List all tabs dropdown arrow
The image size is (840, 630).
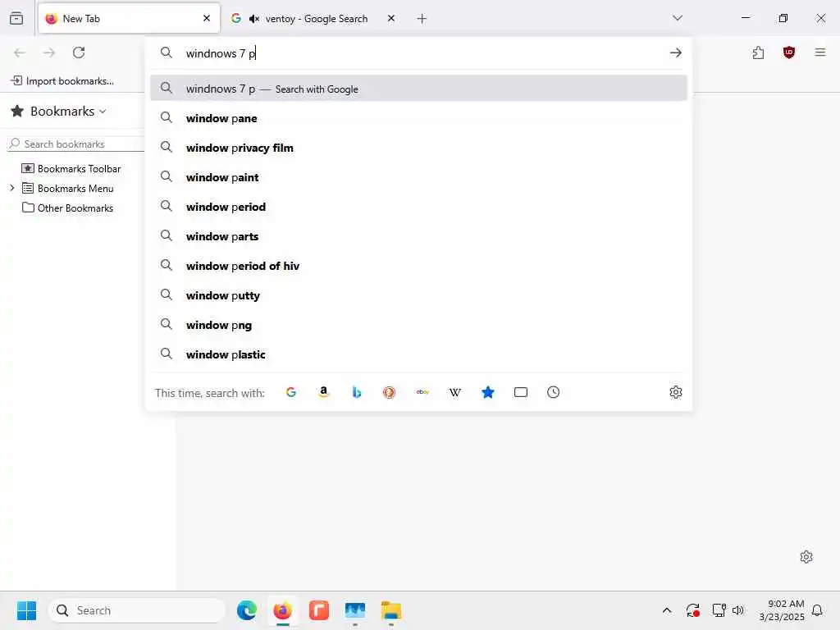point(677,18)
